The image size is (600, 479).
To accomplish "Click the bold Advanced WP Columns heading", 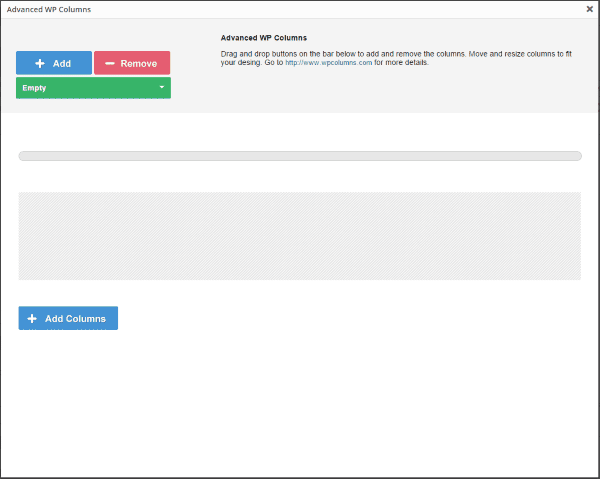I will coord(264,38).
